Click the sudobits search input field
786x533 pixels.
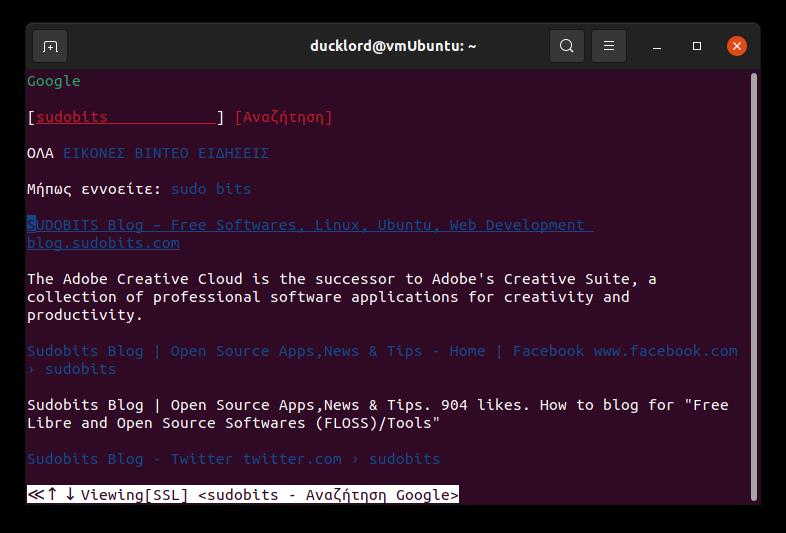point(125,117)
